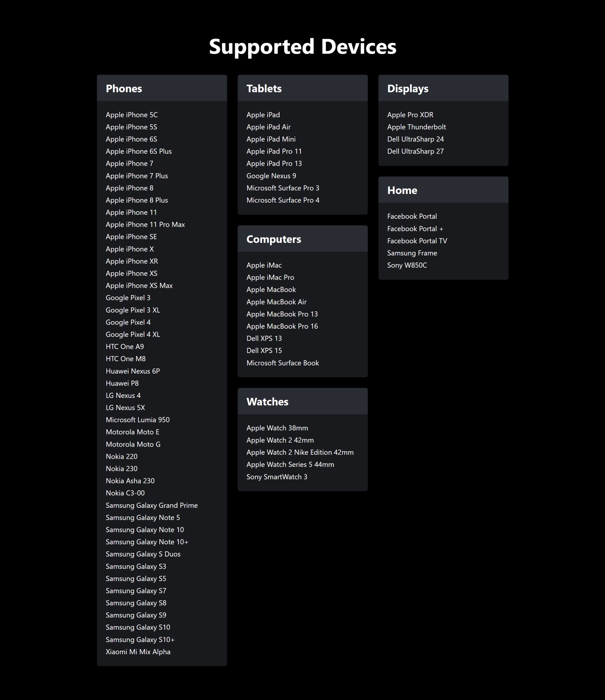Click Facebook Portal TV

point(417,241)
